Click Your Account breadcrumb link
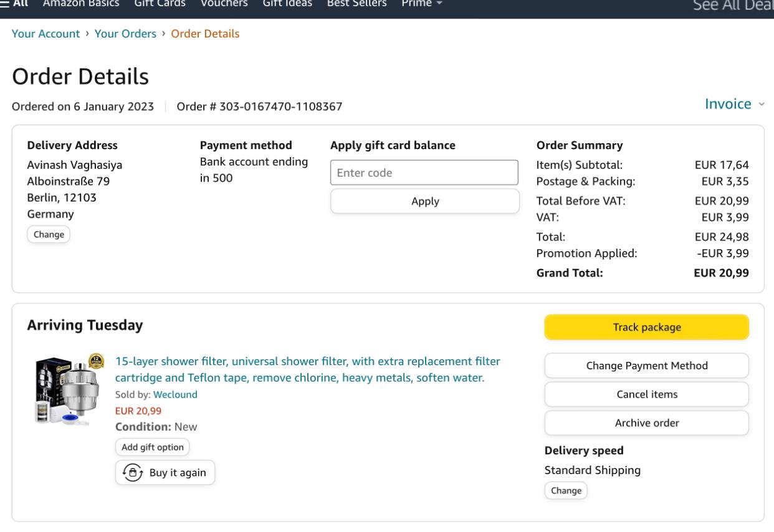774x532 pixels. (x=46, y=34)
